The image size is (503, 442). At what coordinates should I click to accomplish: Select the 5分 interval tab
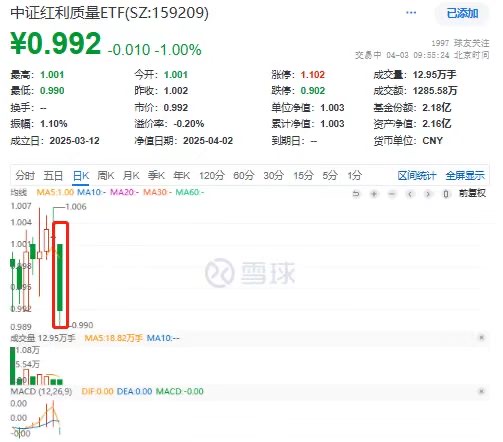330,175
